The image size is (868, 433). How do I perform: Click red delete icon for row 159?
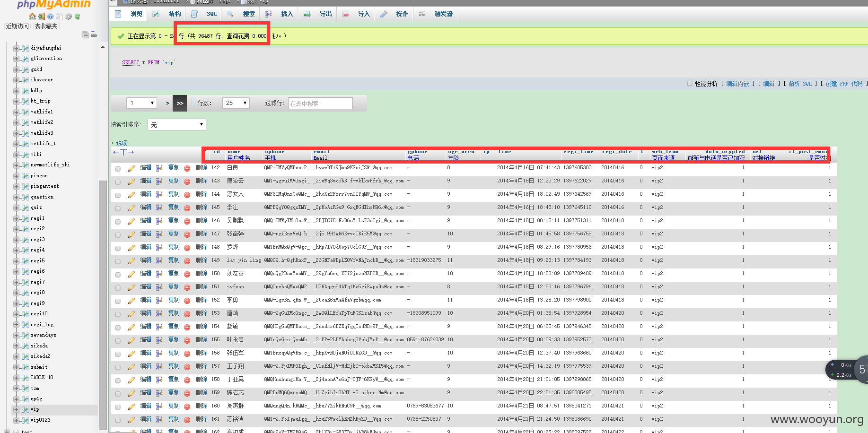tap(187, 393)
